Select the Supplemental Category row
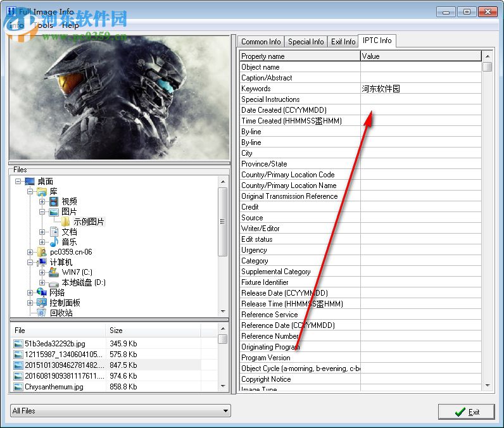This screenshot has width=504, height=428. point(361,272)
